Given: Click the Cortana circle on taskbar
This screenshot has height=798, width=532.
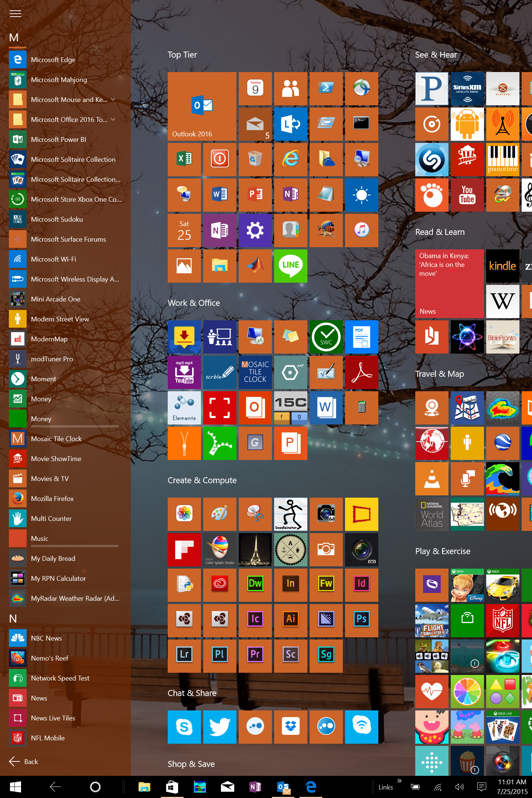Looking at the screenshot, I should 95,787.
